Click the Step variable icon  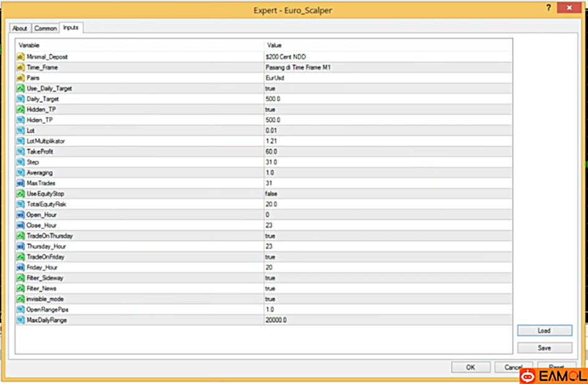(20, 162)
